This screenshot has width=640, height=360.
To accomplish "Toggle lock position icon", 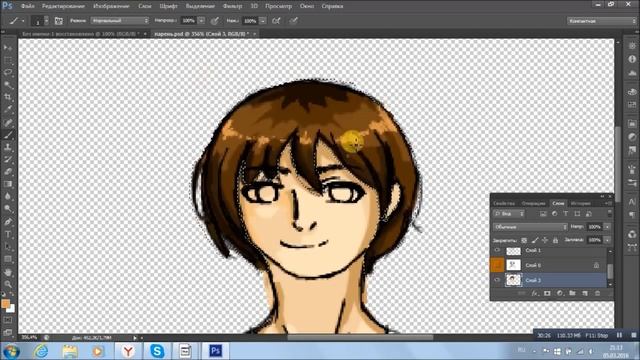I will [545, 240].
